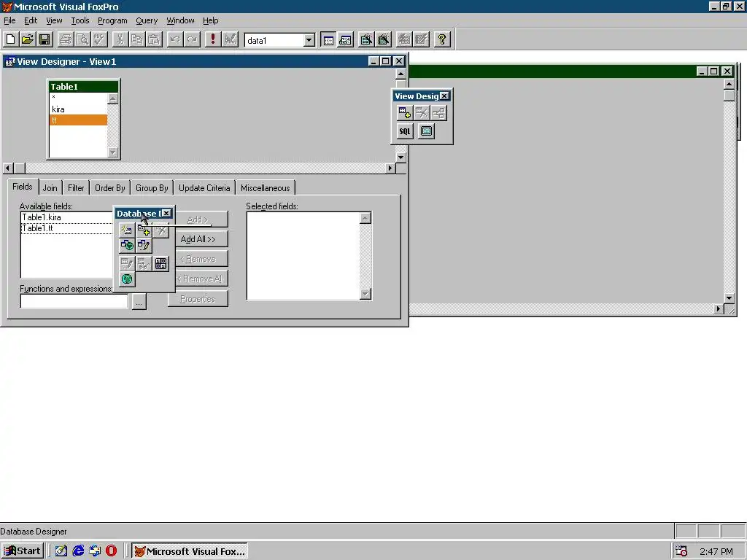
Task: Click the Microsoft Visual FoxPro taskbar button
Action: tap(190, 551)
